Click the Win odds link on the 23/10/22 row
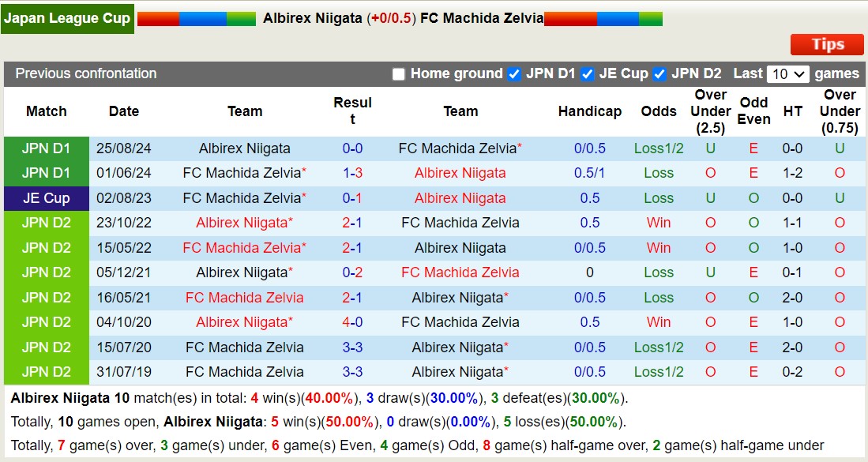This screenshot has height=462, width=868. coord(658,222)
